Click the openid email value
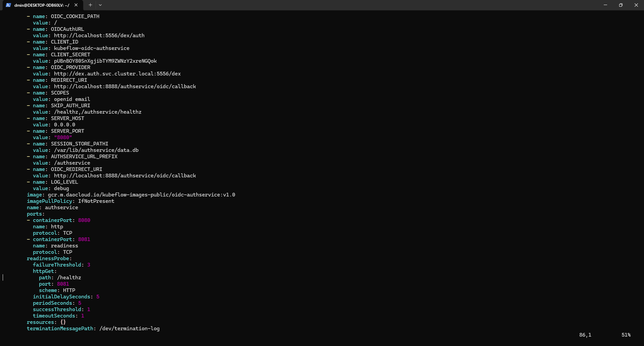The image size is (644, 346). 72,99
